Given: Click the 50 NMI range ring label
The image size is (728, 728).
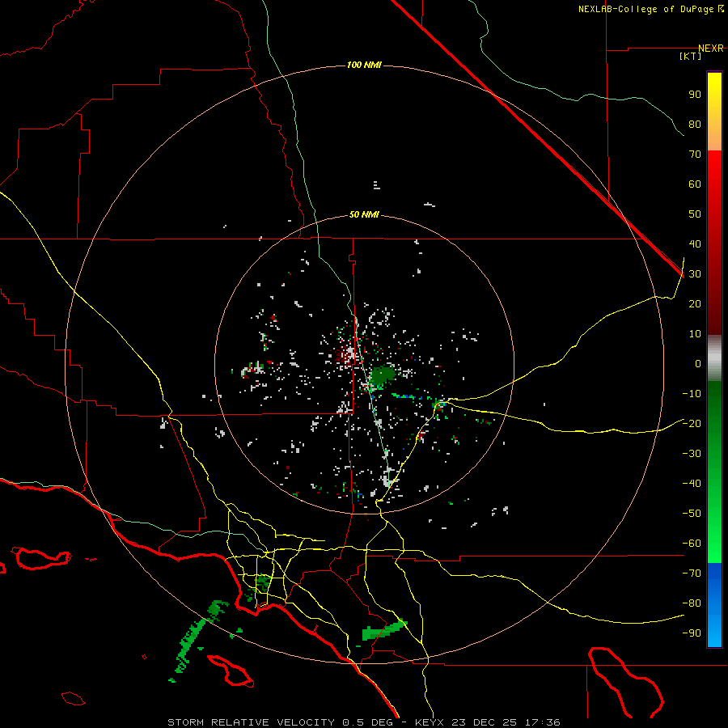Looking at the screenshot, I should point(364,214).
